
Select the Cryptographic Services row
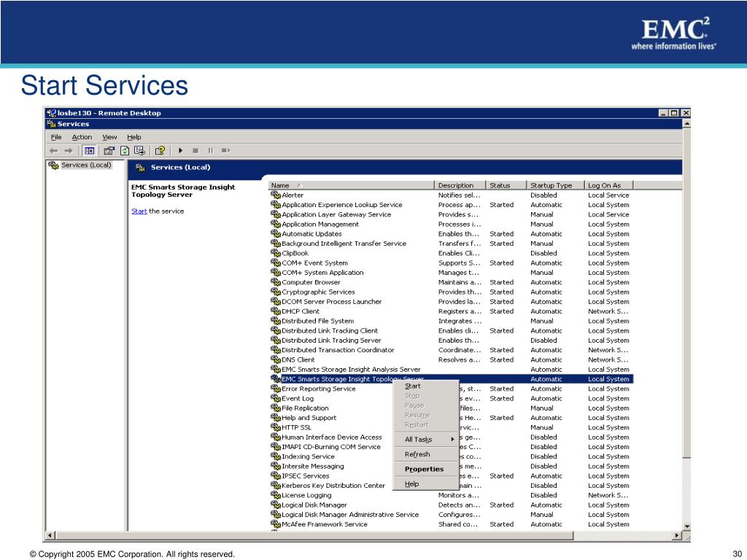451,292
